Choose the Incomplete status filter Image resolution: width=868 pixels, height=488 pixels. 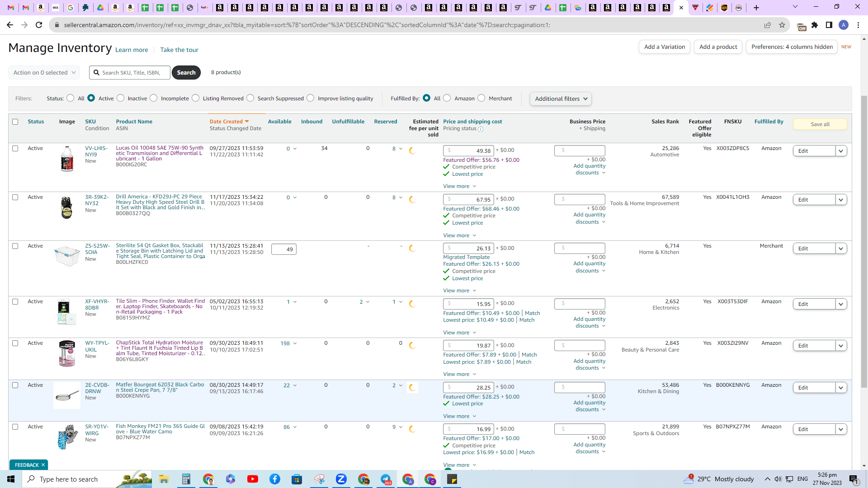click(x=154, y=98)
